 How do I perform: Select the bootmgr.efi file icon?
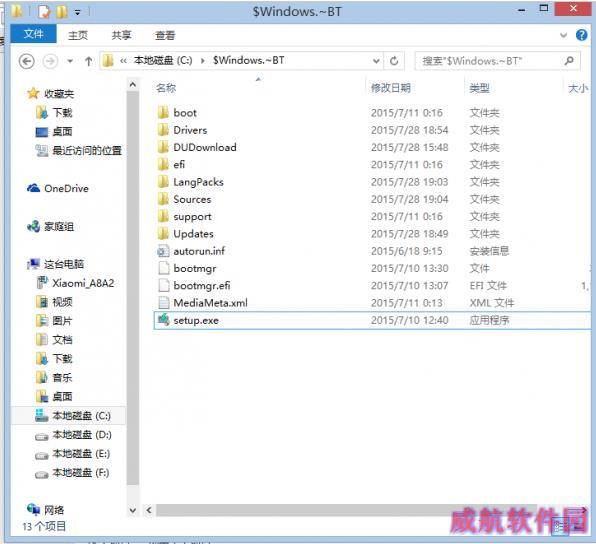[163, 285]
